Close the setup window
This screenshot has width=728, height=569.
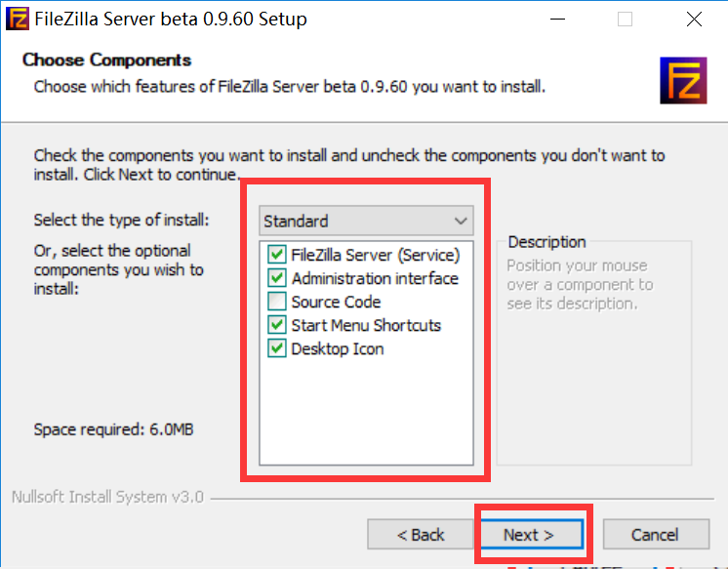click(x=694, y=20)
